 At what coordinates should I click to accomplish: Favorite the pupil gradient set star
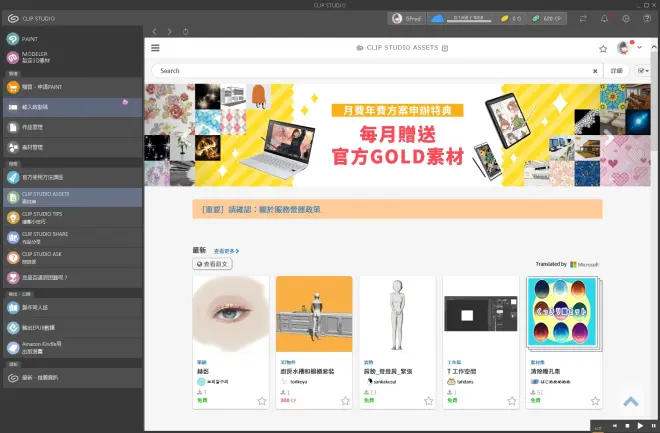click(x=595, y=401)
